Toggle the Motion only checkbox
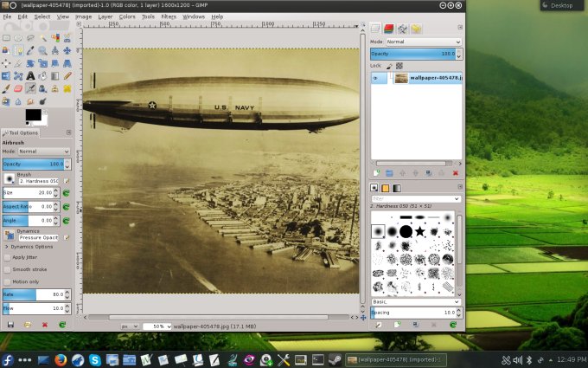Screen dimensions: 588x368 [x=7, y=281]
